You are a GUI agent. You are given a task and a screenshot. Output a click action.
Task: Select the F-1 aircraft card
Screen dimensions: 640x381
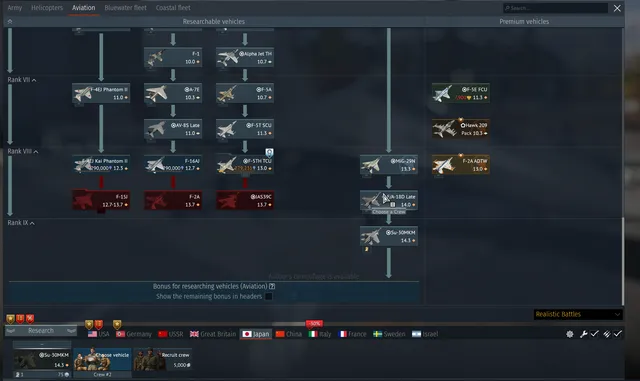(x=173, y=58)
